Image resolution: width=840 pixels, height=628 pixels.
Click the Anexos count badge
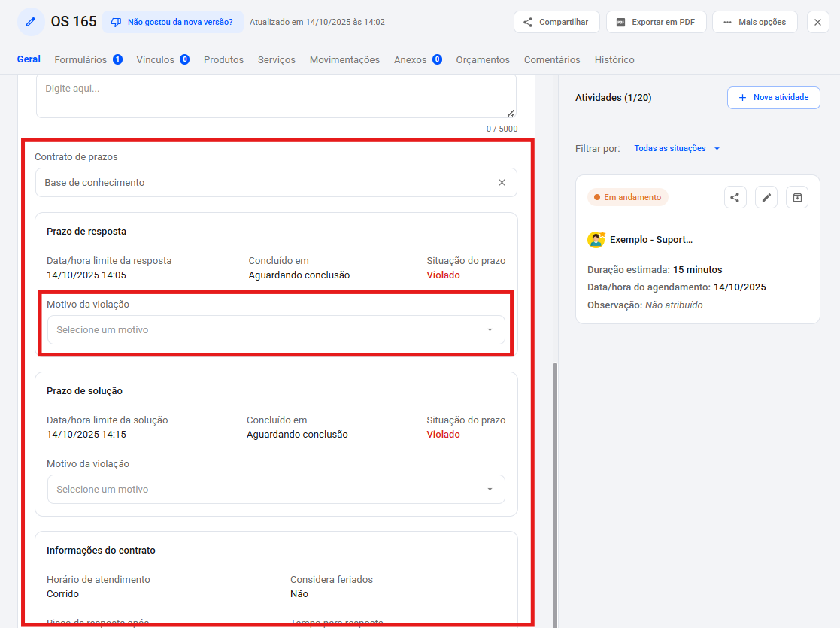(437, 59)
